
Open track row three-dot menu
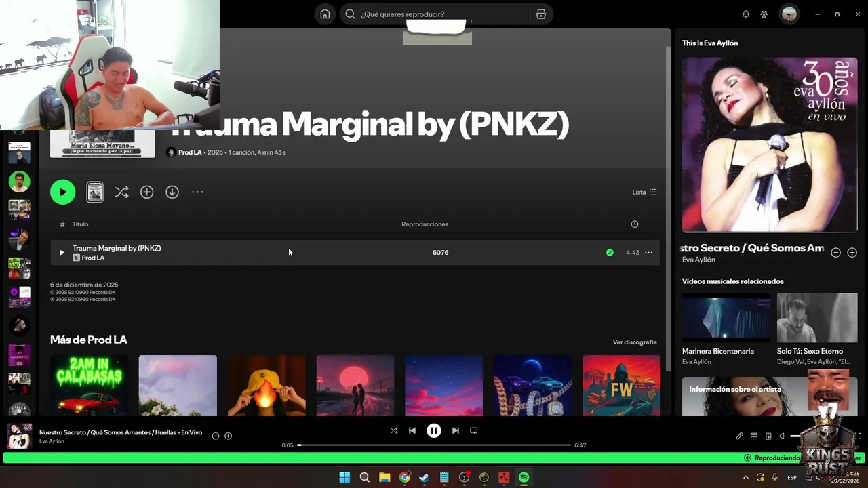coord(649,253)
